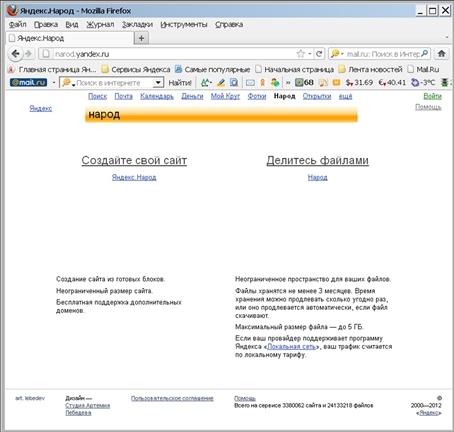Open the Самые популярные bookmark

[213, 69]
